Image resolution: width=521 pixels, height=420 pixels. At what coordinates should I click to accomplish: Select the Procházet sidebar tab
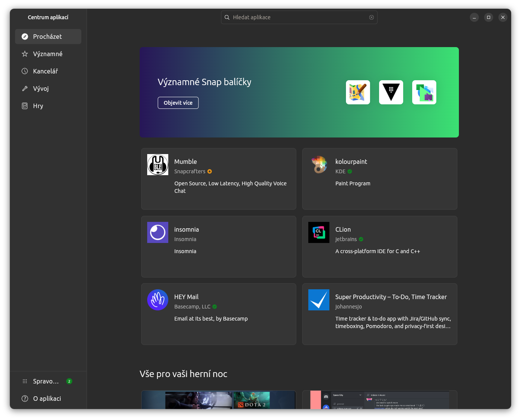[48, 37]
